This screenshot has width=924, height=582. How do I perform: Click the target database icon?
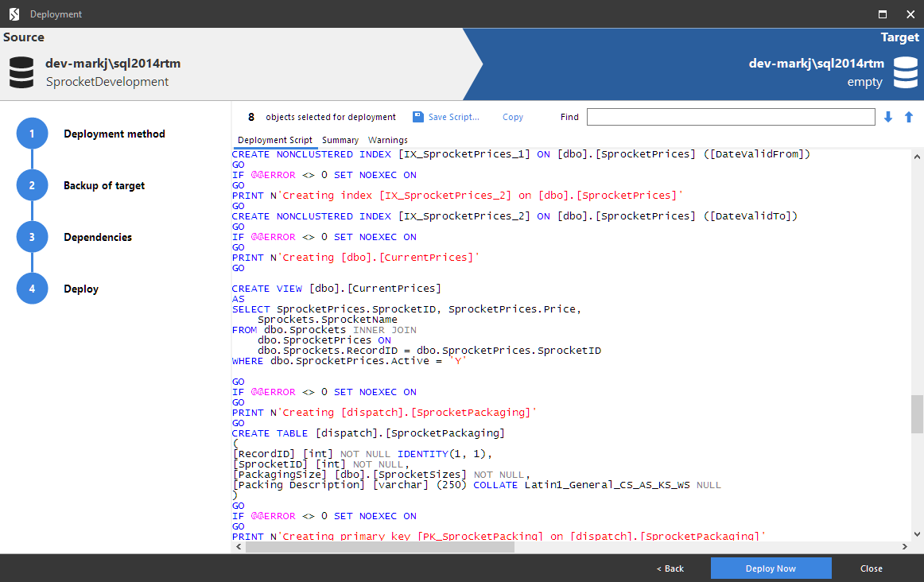pos(906,72)
